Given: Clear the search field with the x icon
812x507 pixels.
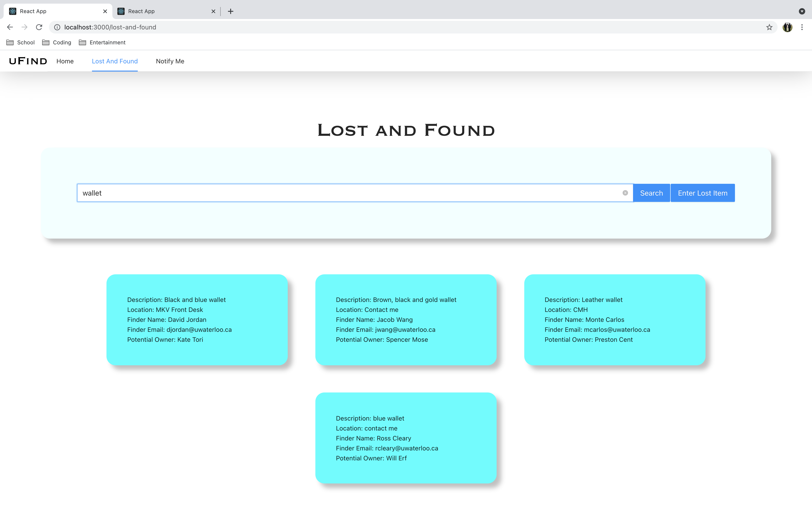Looking at the screenshot, I should pyautogui.click(x=625, y=193).
